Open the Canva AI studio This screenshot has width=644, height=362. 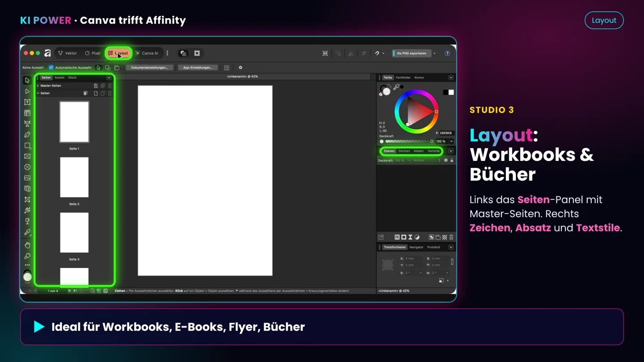(147, 53)
